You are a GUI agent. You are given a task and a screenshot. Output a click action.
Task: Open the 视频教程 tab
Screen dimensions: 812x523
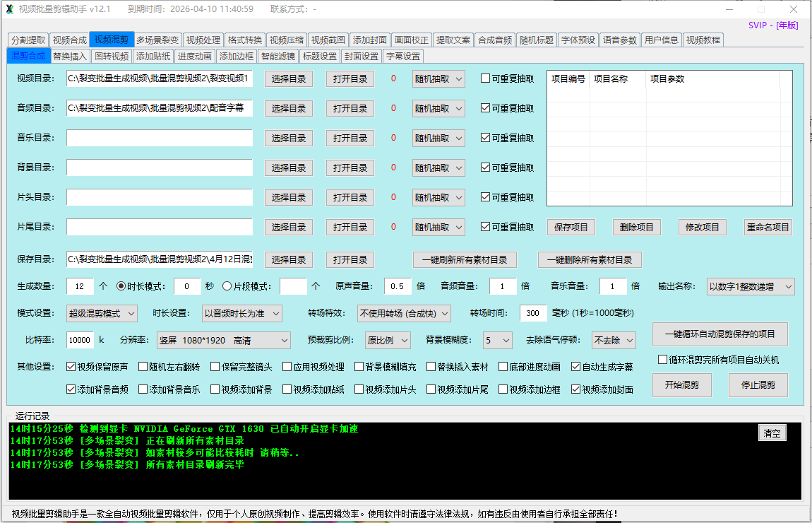(x=703, y=40)
